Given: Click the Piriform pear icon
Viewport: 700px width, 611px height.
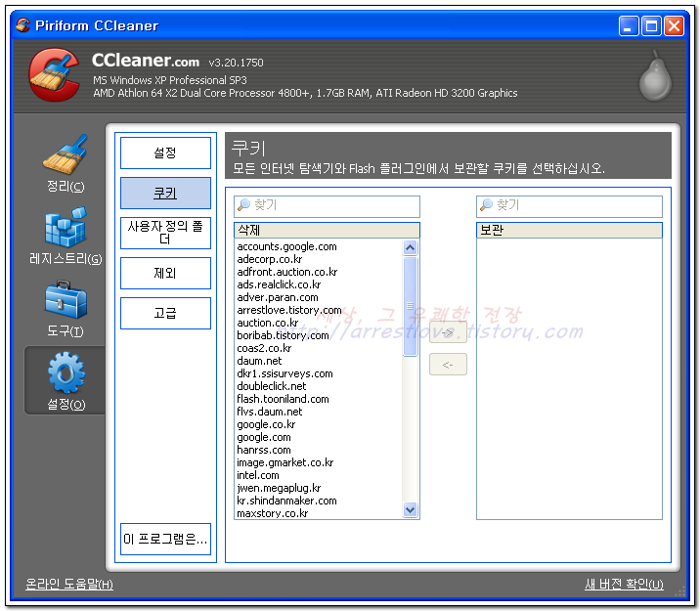Looking at the screenshot, I should (655, 76).
